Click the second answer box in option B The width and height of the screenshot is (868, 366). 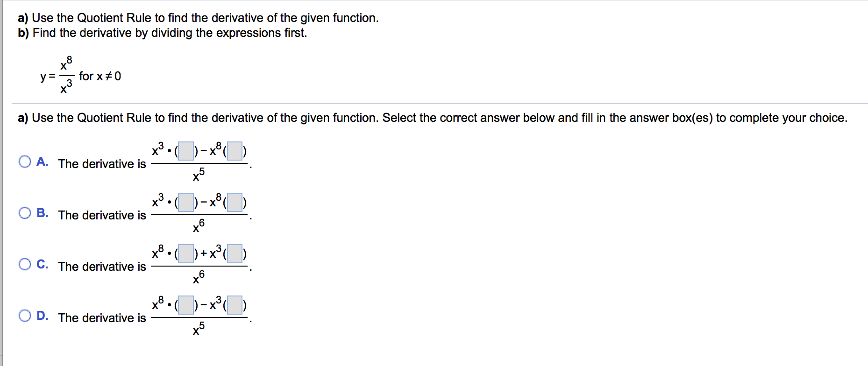(x=235, y=203)
